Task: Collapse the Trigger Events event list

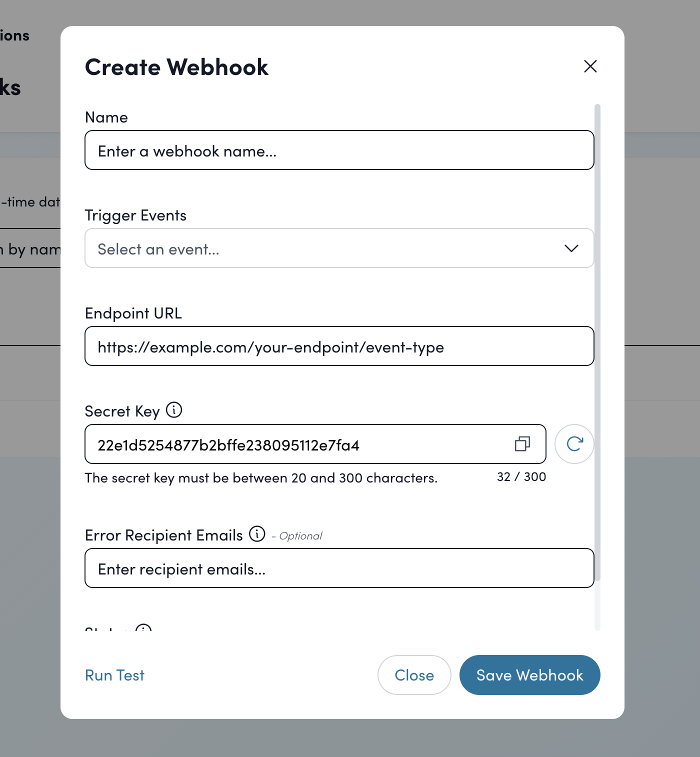Action: [572, 248]
